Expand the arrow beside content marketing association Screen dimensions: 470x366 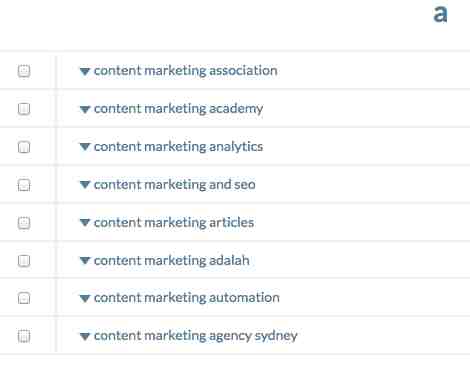(85, 71)
